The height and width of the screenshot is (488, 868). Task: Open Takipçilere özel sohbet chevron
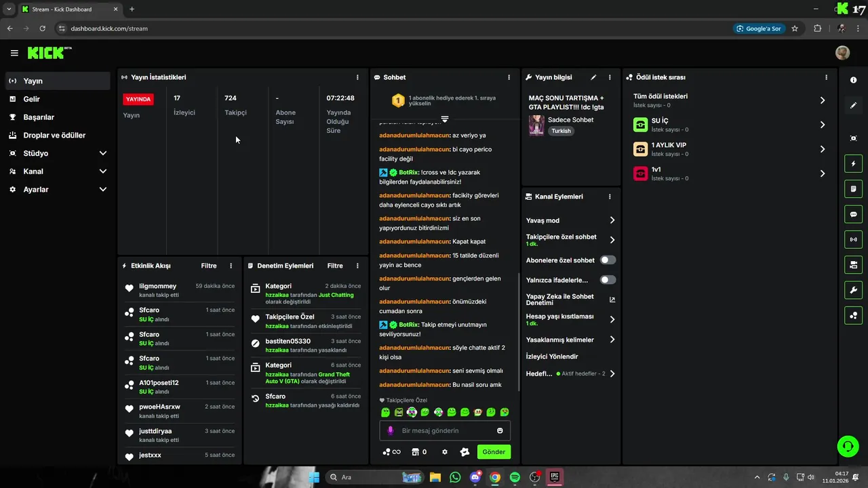612,240
